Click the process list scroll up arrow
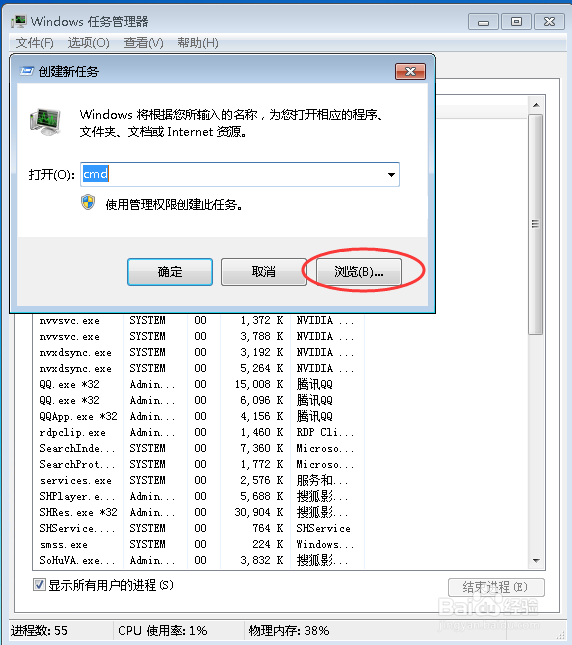572x645 pixels. (x=536, y=105)
